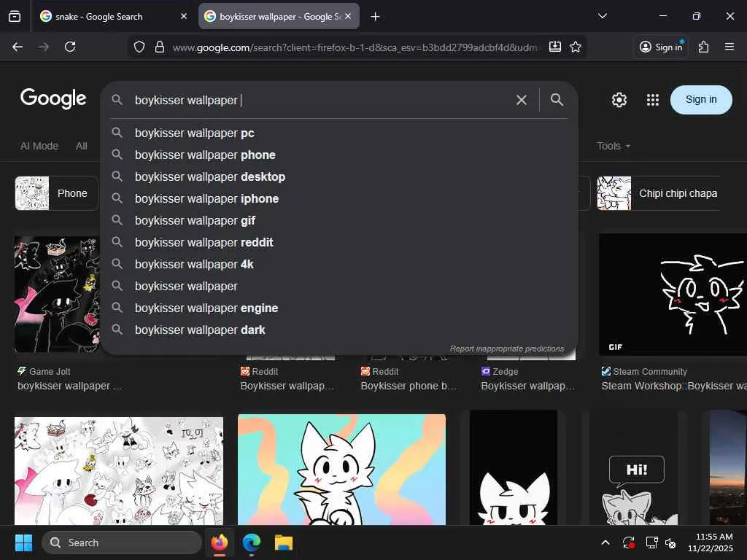This screenshot has width=747, height=560.
Task: Open the Firefox extensions puzzle icon
Action: 703,47
